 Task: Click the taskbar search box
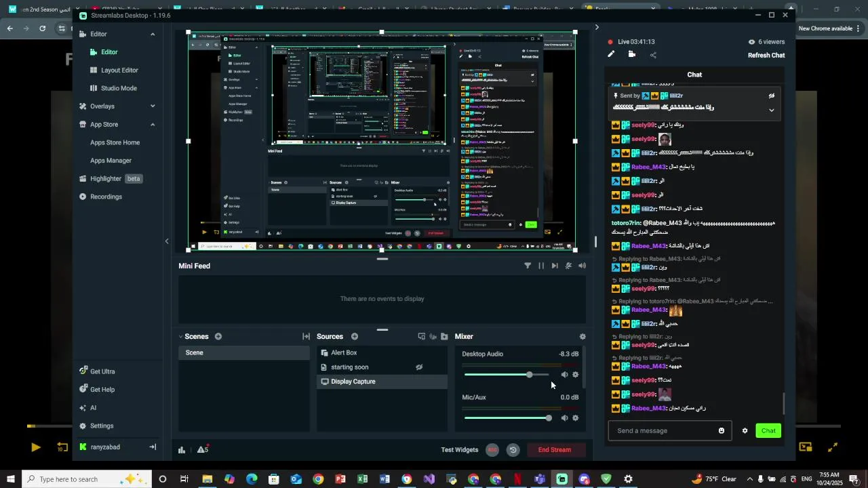click(86, 479)
